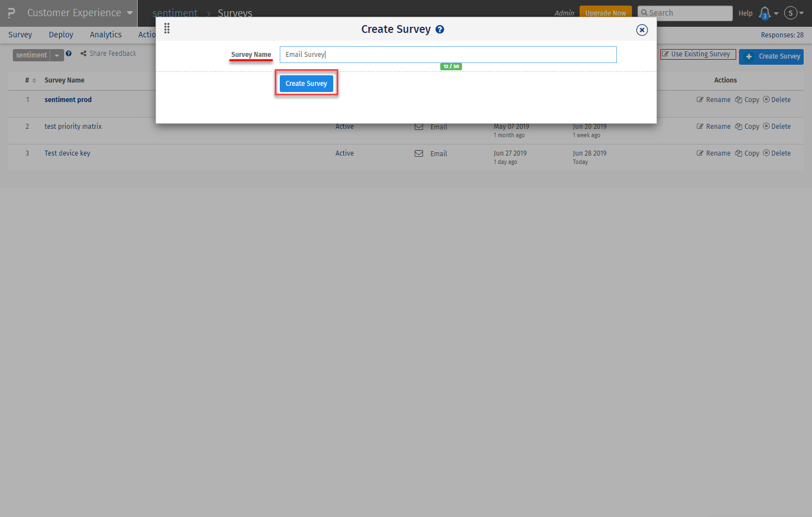This screenshot has width=812, height=517.
Task: Copy the Test device key survey
Action: (x=747, y=153)
